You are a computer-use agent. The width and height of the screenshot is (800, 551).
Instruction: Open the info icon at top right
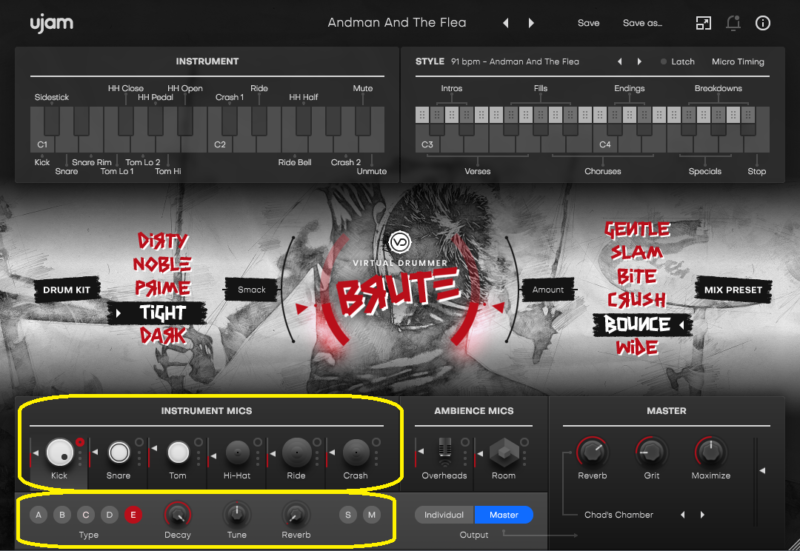pyautogui.click(x=763, y=23)
